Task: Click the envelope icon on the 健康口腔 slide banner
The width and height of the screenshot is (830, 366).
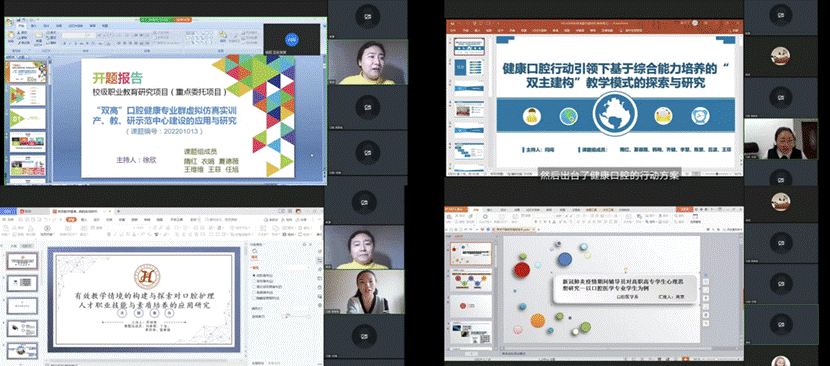Action: (663, 115)
